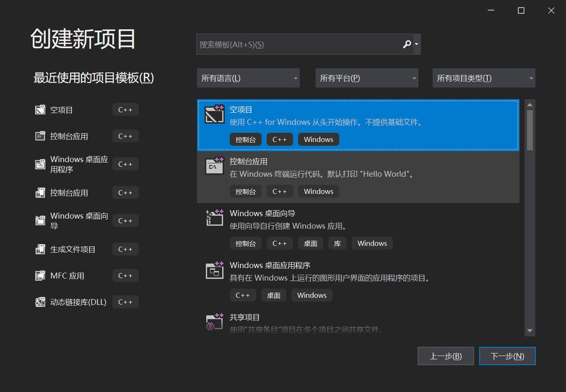Click the 动态链接库(DLL) template icon
Screen dimensions: 566x392
click(40, 302)
